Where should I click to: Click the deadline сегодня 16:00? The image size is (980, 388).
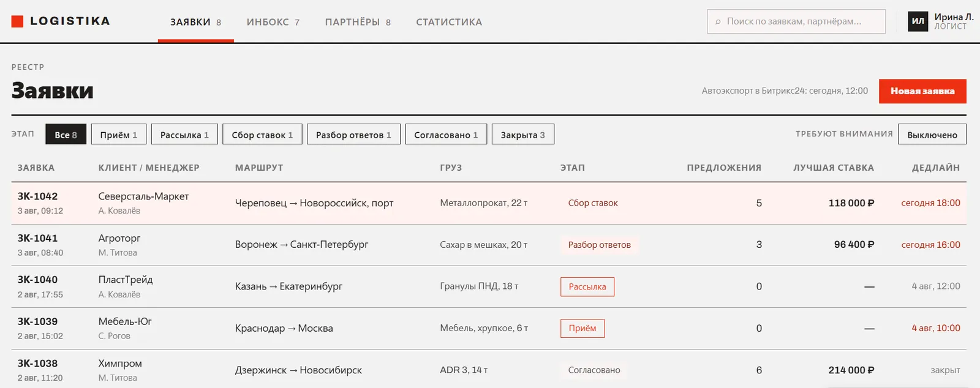930,245
